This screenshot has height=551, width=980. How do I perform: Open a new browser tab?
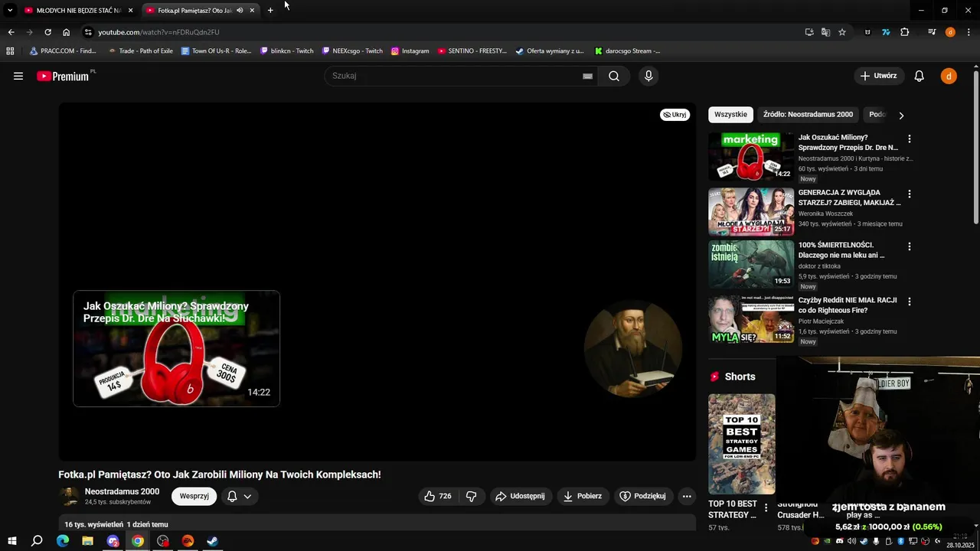(x=270, y=10)
